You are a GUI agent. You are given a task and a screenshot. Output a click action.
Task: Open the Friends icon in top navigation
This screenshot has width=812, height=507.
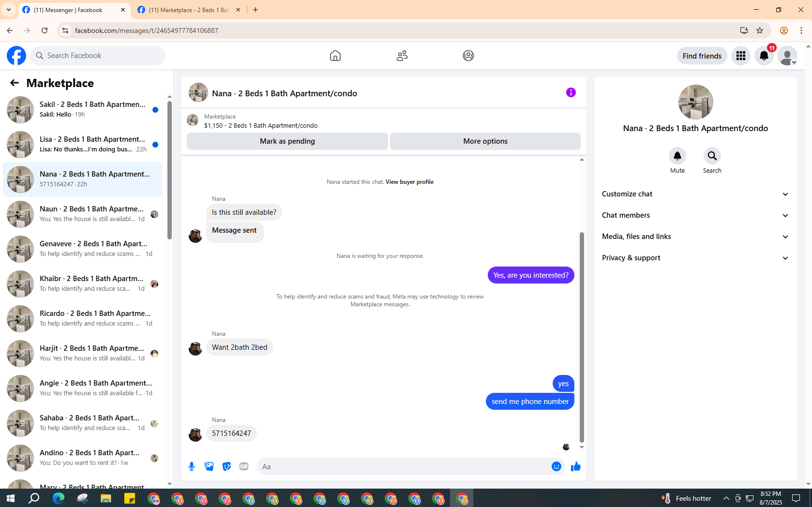point(402,56)
